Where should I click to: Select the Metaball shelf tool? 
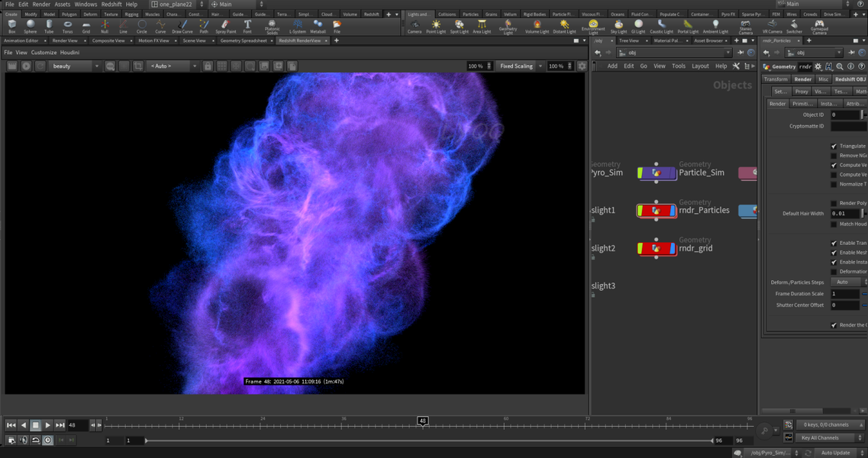point(318,27)
